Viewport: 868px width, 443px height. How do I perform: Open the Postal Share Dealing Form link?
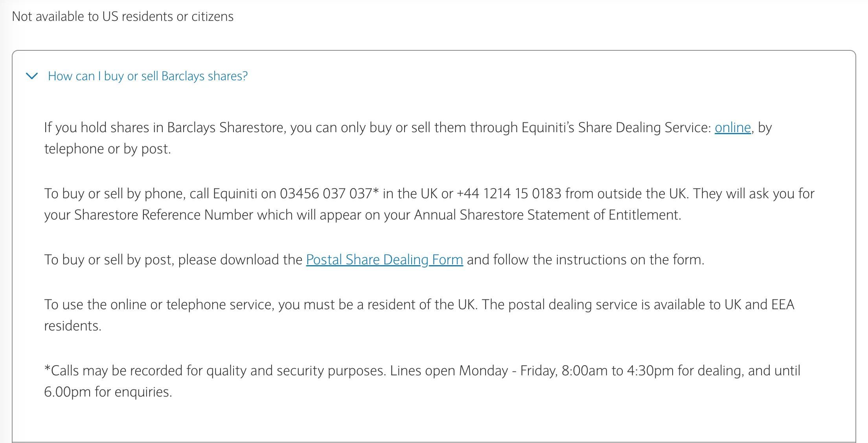(x=384, y=260)
